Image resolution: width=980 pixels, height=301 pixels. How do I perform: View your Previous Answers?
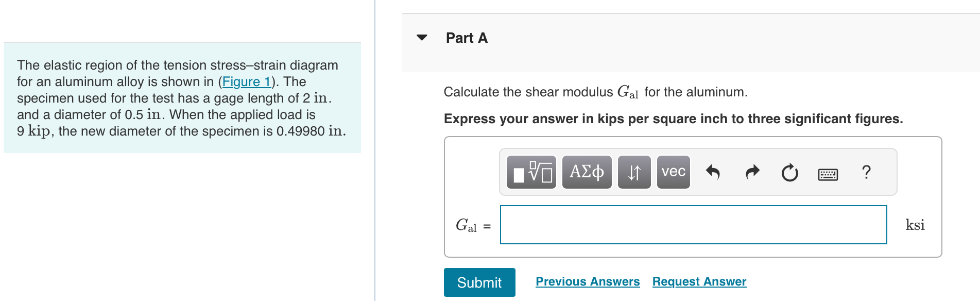pos(587,281)
